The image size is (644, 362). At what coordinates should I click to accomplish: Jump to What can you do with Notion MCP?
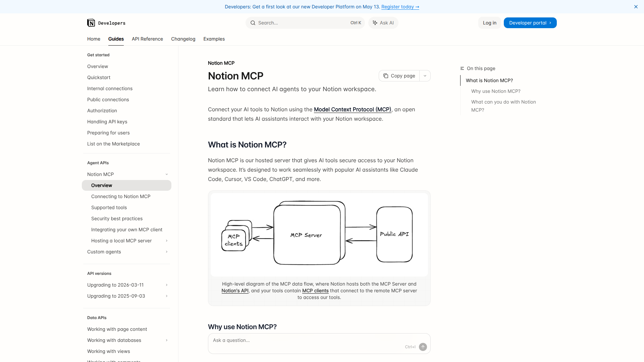point(503,106)
